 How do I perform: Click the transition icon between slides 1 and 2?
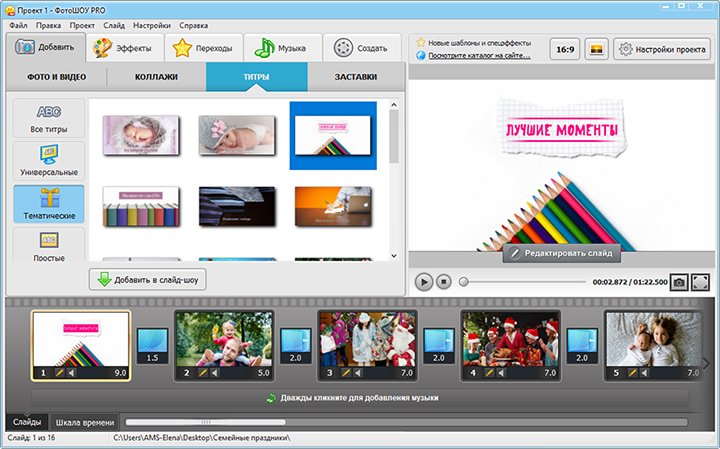152,342
